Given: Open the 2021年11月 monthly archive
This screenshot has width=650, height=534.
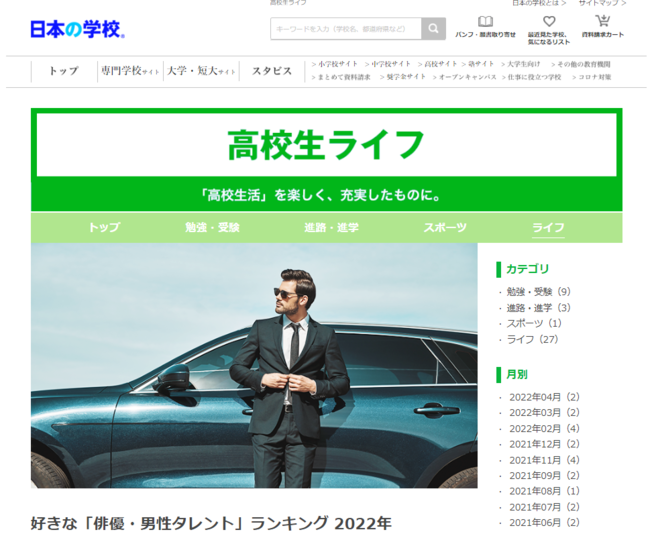Looking at the screenshot, I should (544, 460).
